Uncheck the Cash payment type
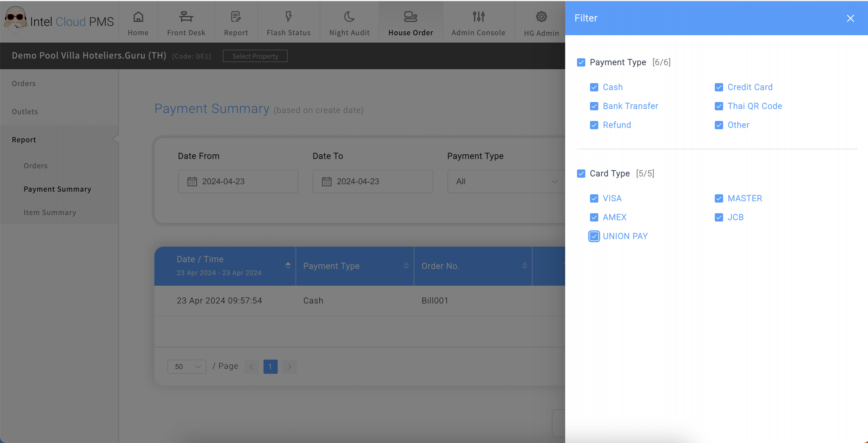 [x=594, y=87]
